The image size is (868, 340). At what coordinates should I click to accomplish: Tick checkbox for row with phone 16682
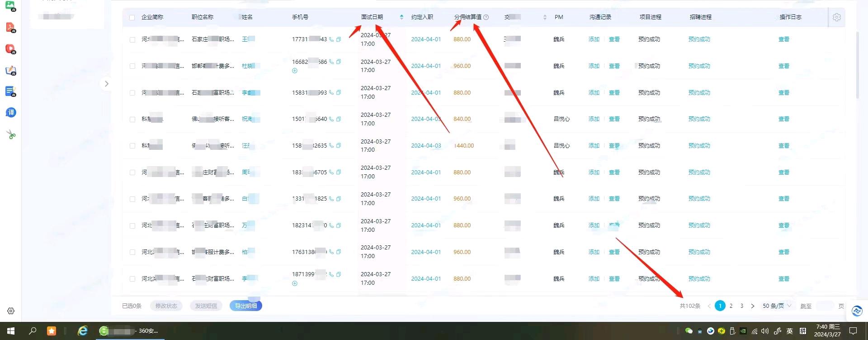[132, 66]
